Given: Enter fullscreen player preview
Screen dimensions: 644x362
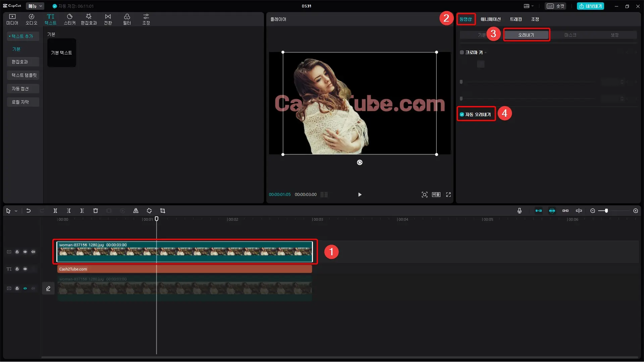Looking at the screenshot, I should pyautogui.click(x=448, y=195).
